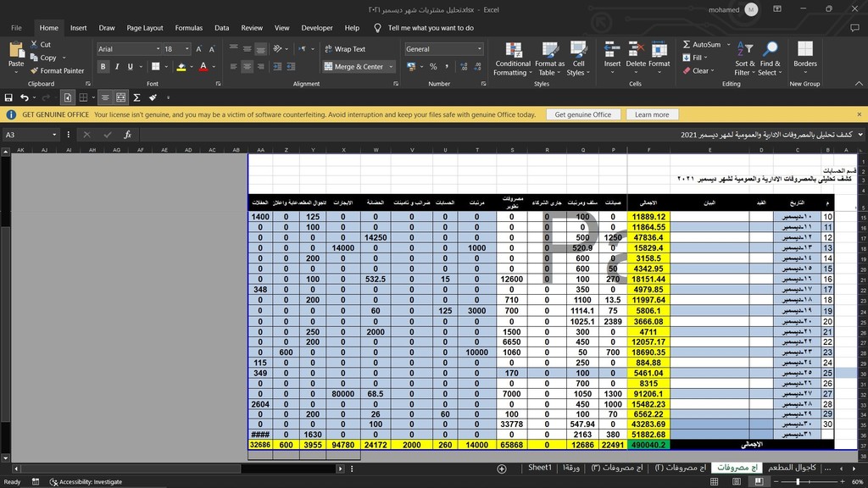Click the Get genuine Office button
868x488 pixels.
pyautogui.click(x=583, y=114)
